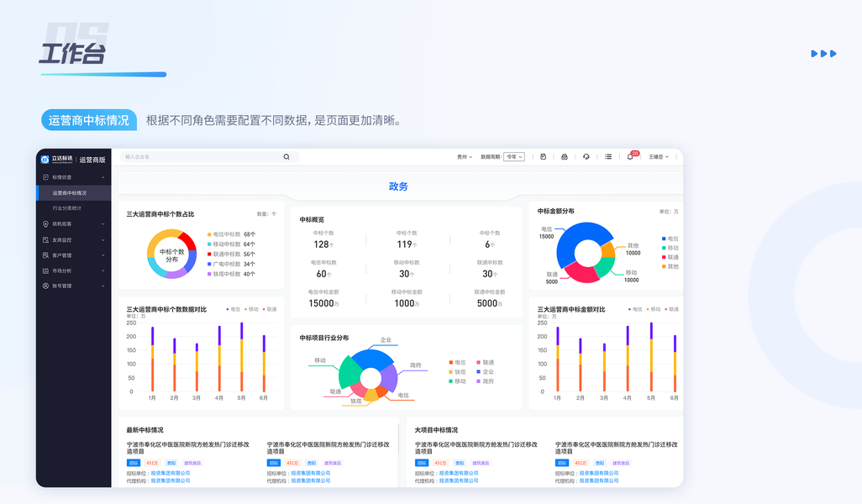This screenshot has height=504, width=862.
Task: Click the 5月 bar in 三大运营商中标个数数据对比 chart
Action: coord(241,357)
